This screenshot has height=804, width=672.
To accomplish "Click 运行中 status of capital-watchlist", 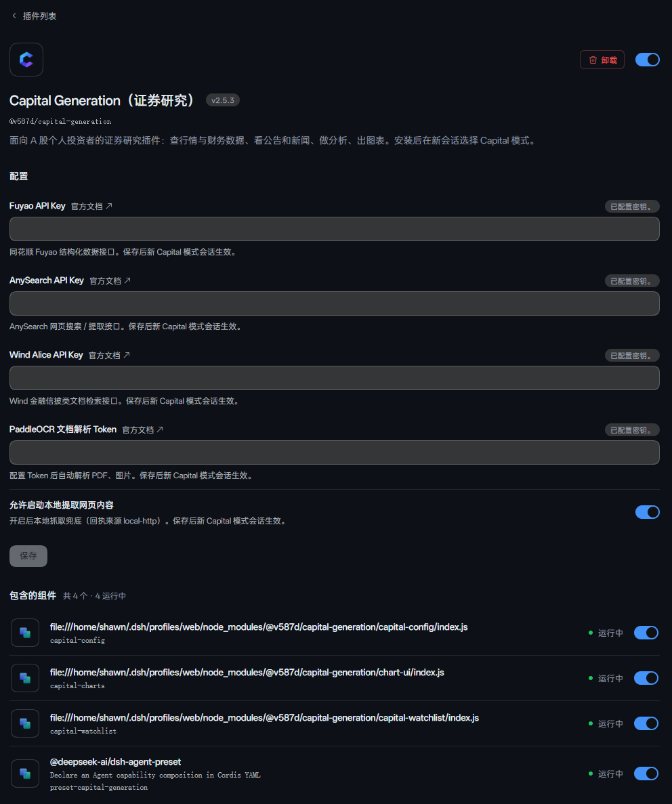I will 606,724.
